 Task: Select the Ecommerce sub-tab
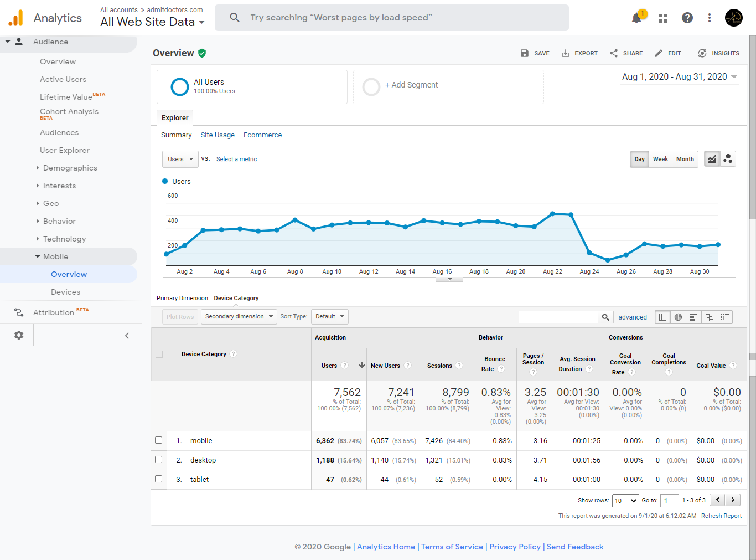(262, 135)
